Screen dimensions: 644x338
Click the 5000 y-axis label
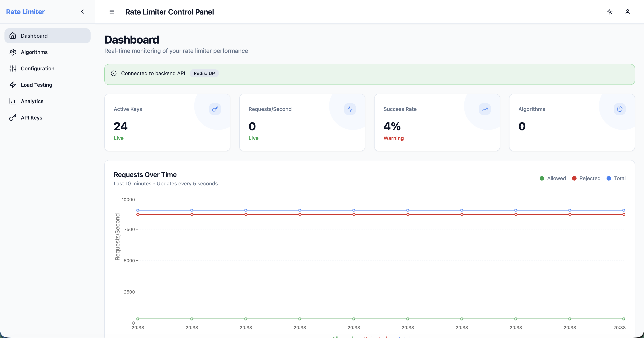point(129,261)
